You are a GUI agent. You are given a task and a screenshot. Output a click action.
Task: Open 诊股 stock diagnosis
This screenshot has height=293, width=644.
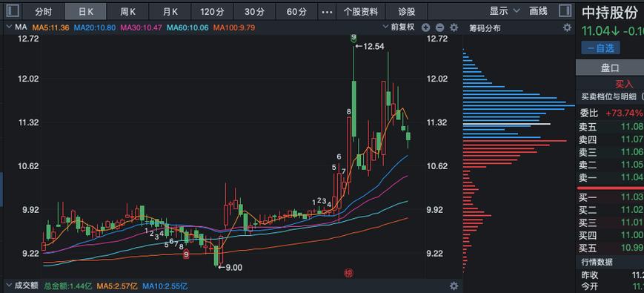click(x=406, y=12)
